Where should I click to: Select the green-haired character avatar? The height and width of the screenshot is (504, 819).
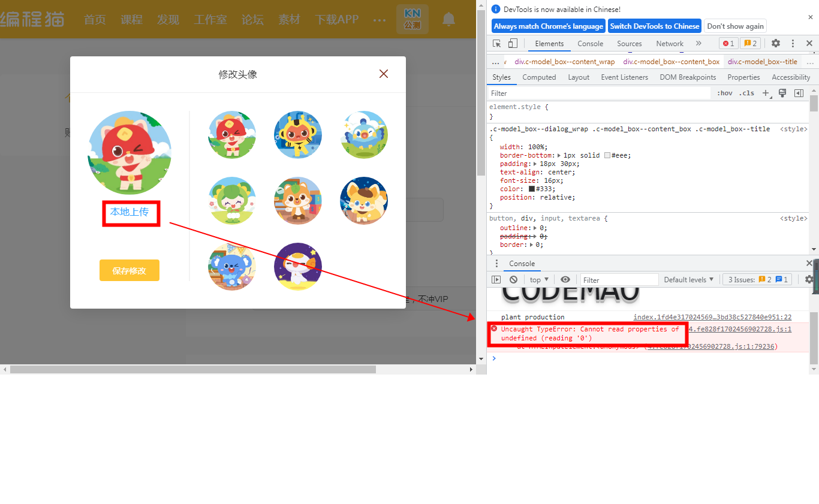[232, 201]
